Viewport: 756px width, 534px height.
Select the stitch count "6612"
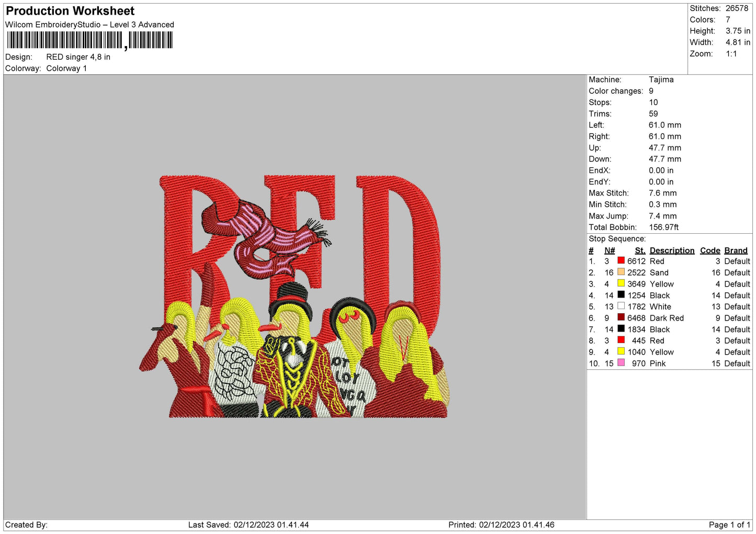point(637,262)
